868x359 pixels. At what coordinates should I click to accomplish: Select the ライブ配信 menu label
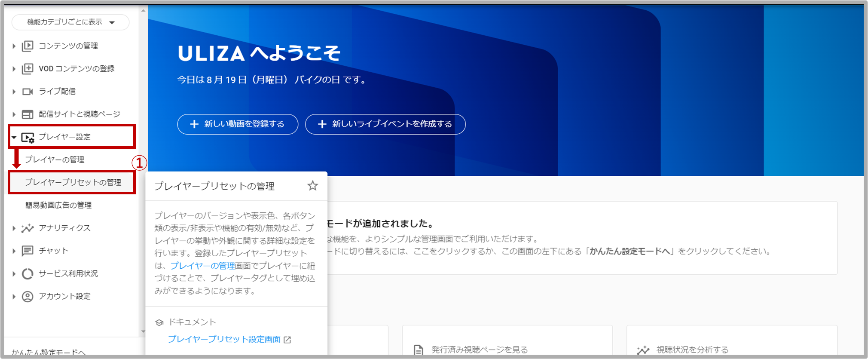click(x=57, y=91)
